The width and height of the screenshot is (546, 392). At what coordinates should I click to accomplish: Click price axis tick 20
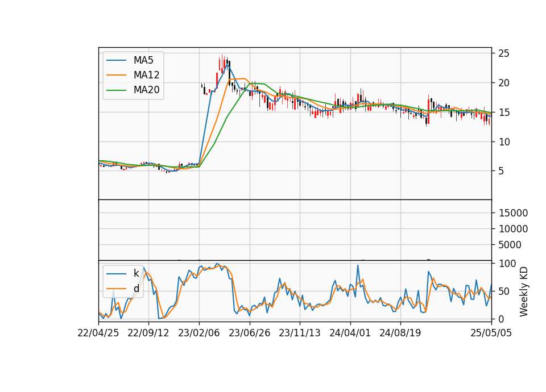pos(504,83)
